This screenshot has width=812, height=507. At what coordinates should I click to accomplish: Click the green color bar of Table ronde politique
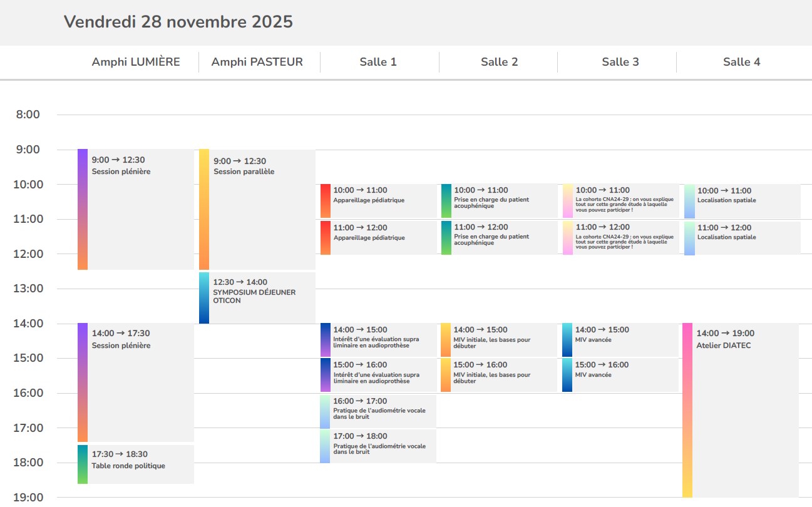(83, 464)
